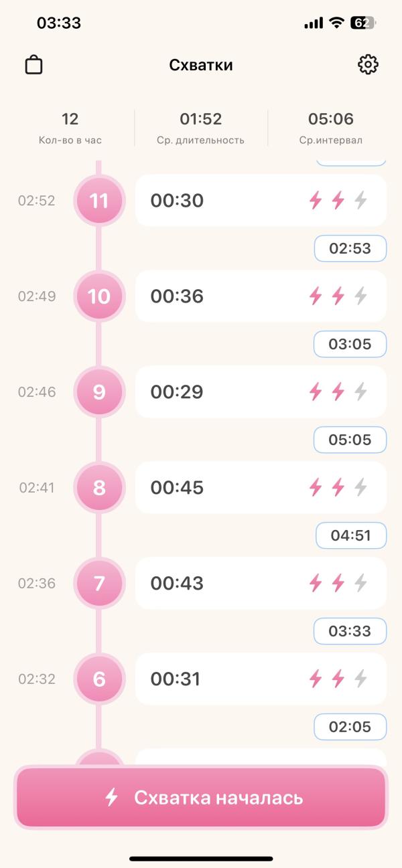Open the 00:45 contraction entry card

pyautogui.click(x=261, y=487)
